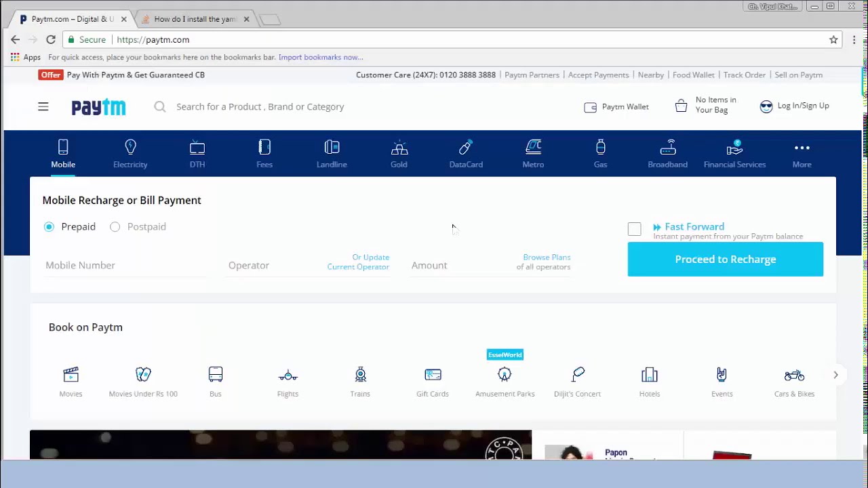Open Movies Under Rs 100
The image size is (868, 488).
point(143,382)
